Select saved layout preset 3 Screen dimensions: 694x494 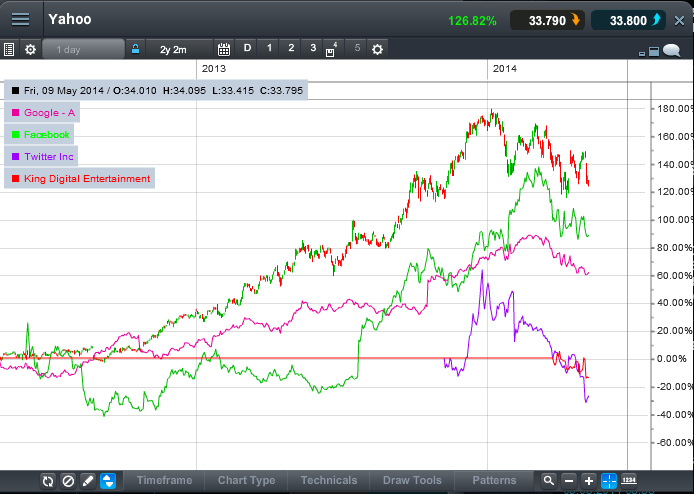pos(313,48)
